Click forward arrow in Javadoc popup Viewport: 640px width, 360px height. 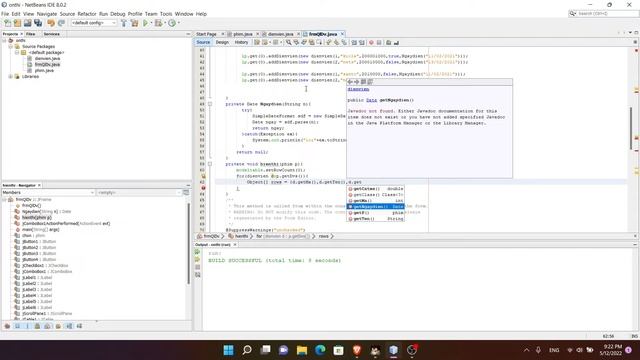(x=356, y=82)
